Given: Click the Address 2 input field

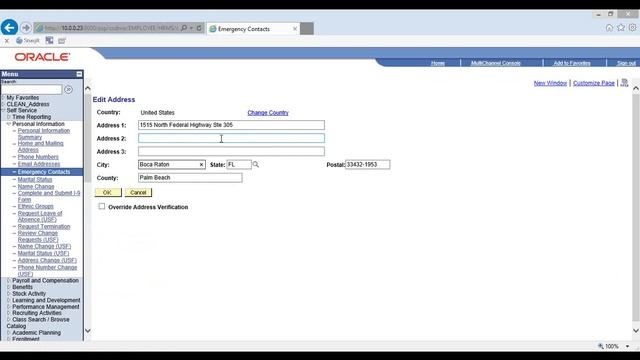Looking at the screenshot, I should pyautogui.click(x=231, y=138).
